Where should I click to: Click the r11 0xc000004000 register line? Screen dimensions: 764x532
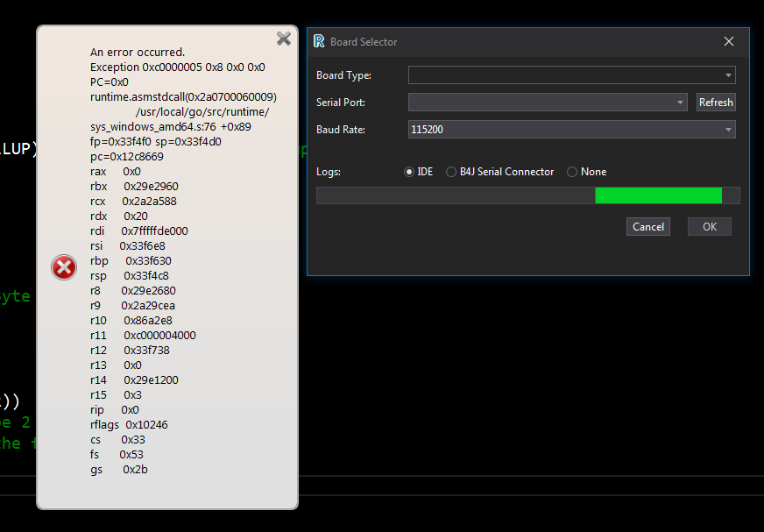tap(143, 336)
